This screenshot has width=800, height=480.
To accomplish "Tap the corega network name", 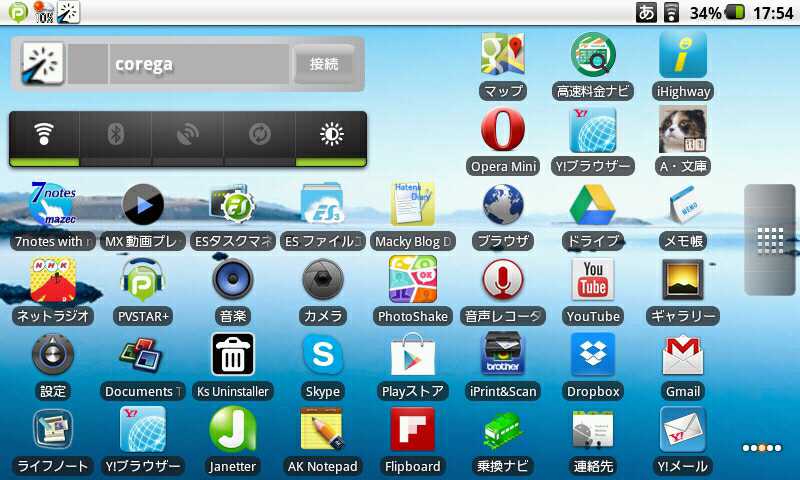I will [x=144, y=65].
